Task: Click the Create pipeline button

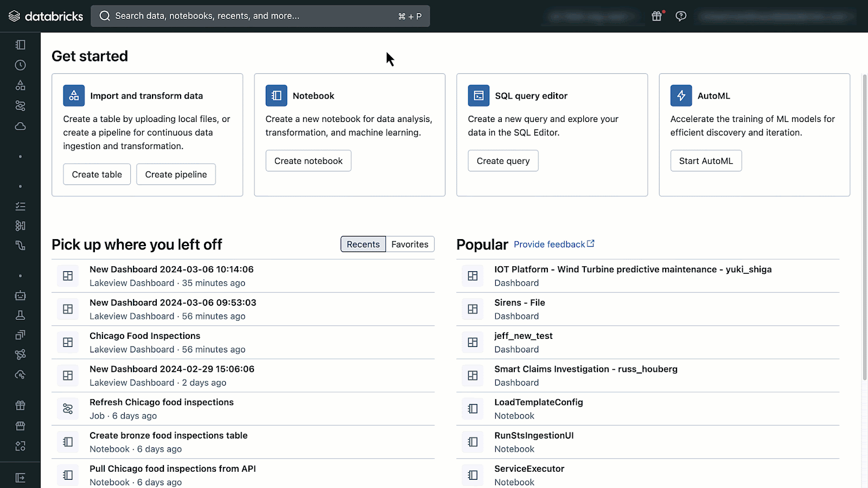Action: point(176,175)
